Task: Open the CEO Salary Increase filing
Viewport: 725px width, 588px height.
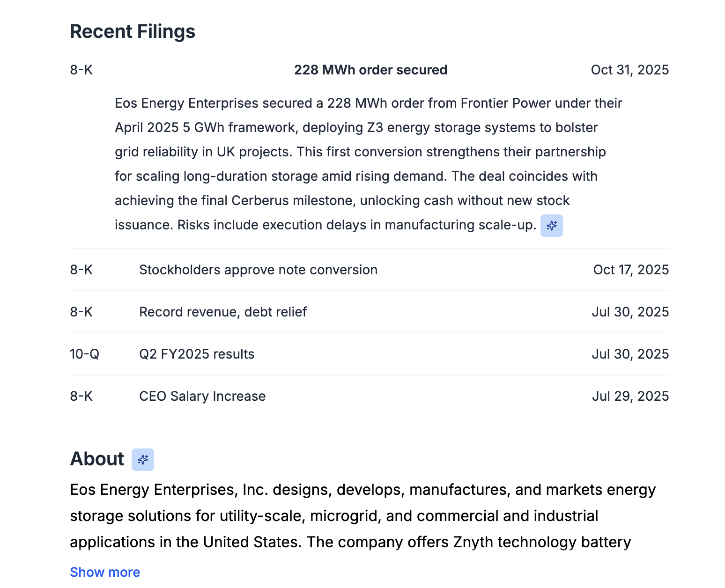Action: (202, 397)
